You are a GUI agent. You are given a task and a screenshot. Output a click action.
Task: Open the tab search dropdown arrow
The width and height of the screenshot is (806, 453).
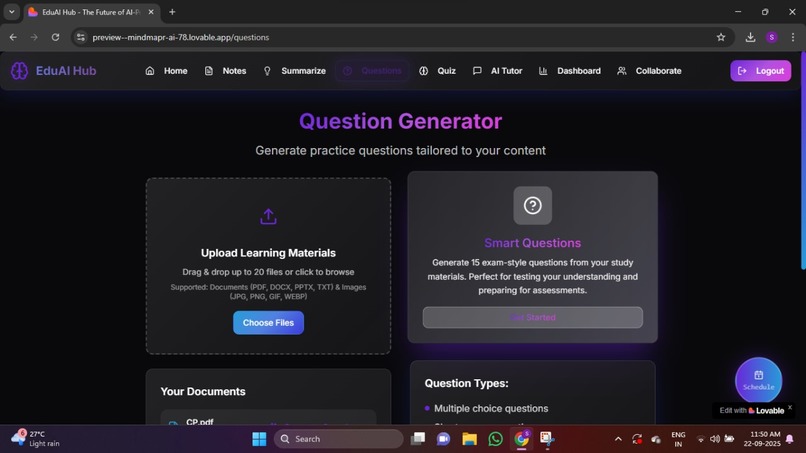(11, 11)
